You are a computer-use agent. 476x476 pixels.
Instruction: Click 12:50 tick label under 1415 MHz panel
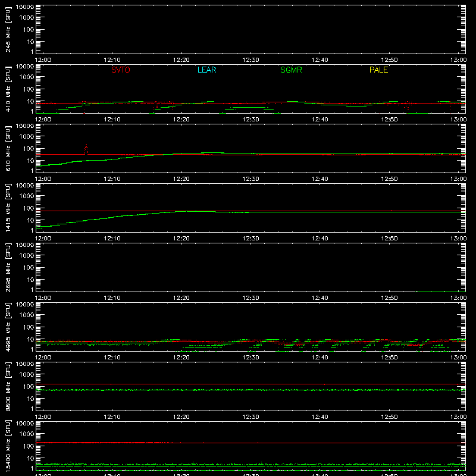click(x=389, y=239)
